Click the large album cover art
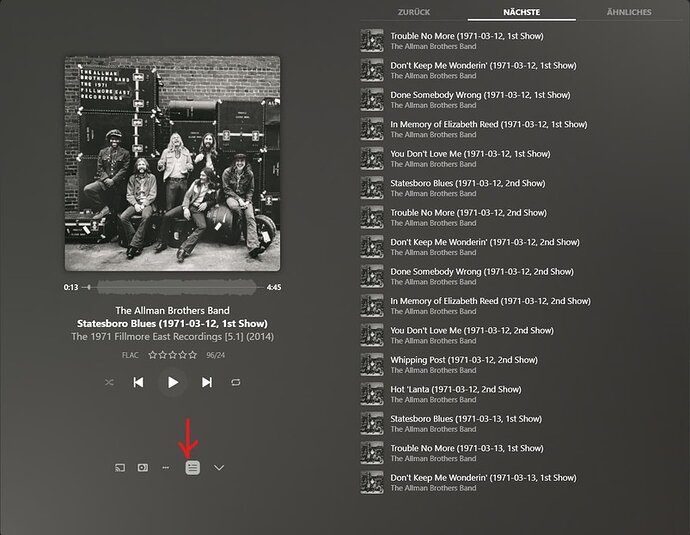The height and width of the screenshot is (535, 690). click(x=172, y=163)
